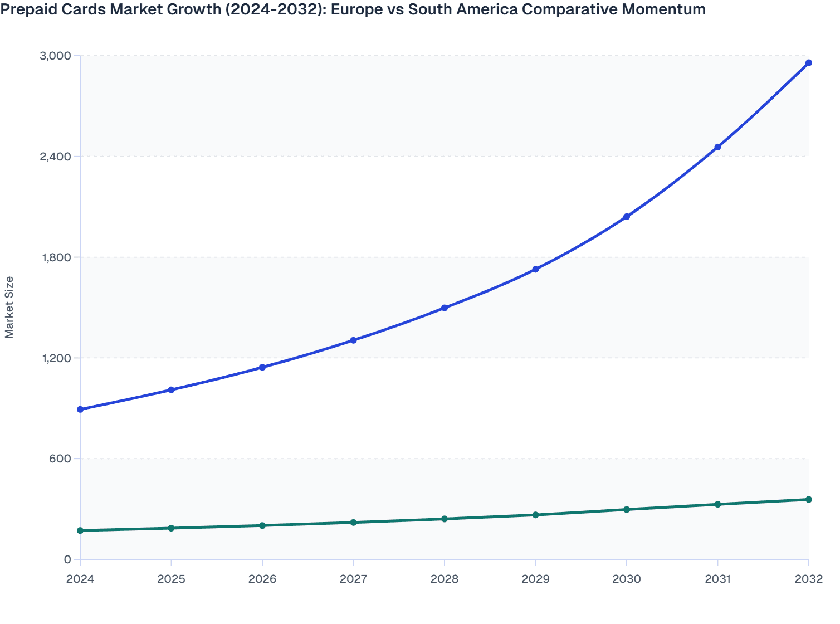Image resolution: width=840 pixels, height=624 pixels.
Task: Click the 2027 blue marker to highlight it
Action: pos(354,340)
